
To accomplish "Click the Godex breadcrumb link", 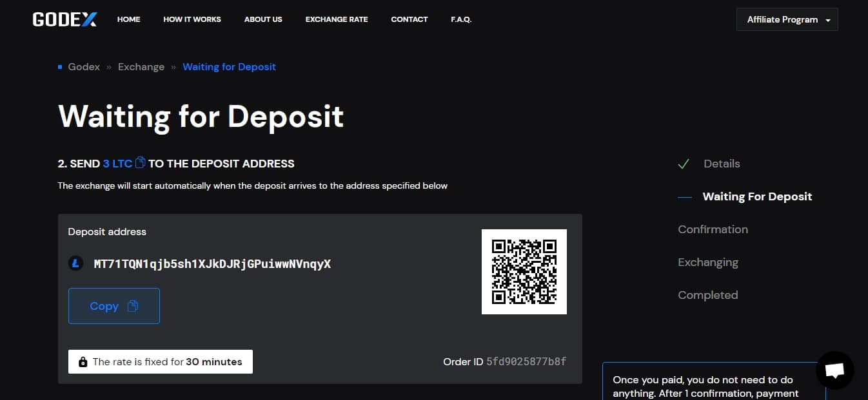I will pos(84,67).
